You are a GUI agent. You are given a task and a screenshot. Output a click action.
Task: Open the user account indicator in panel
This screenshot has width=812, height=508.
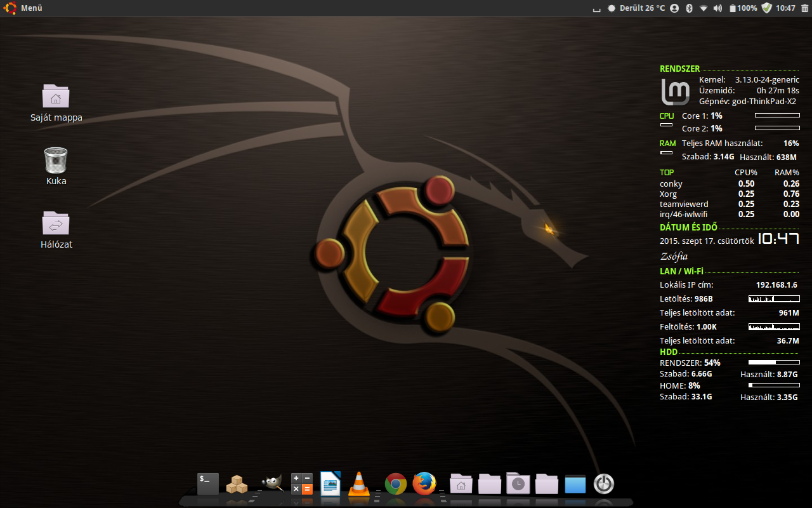[x=674, y=8]
